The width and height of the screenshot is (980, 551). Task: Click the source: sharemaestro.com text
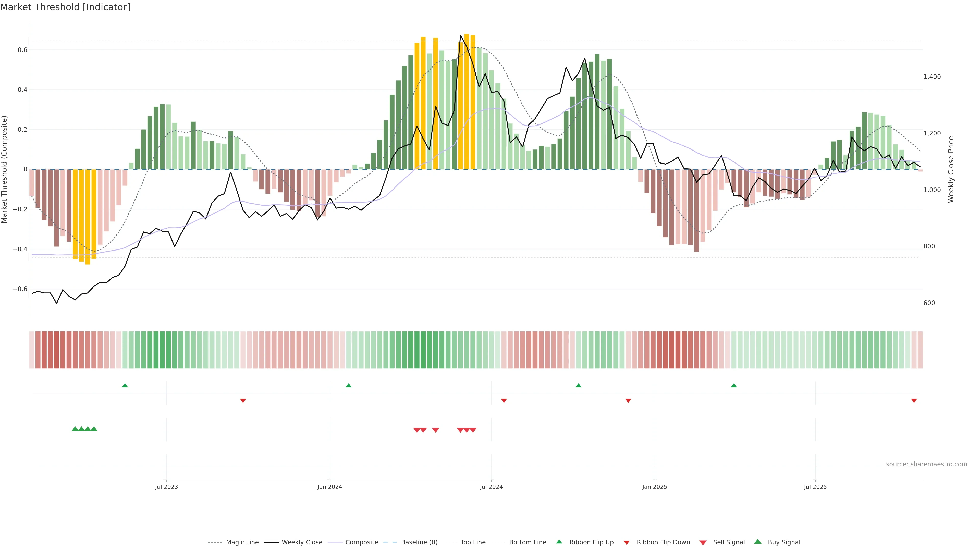pos(926,464)
